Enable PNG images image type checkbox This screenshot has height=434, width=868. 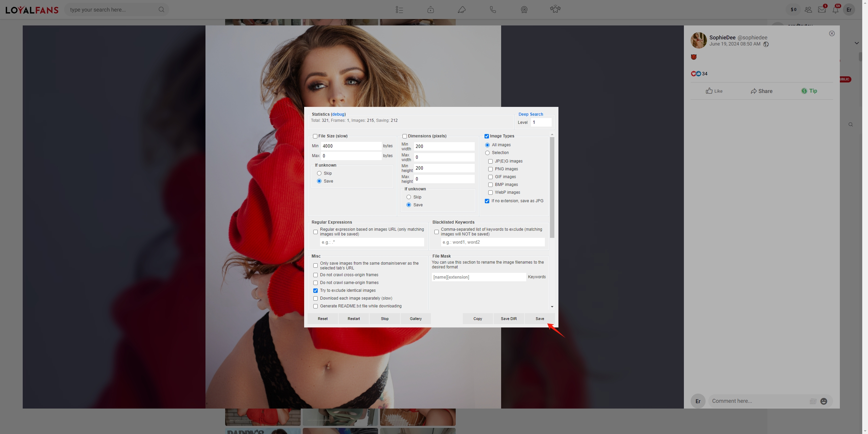tap(490, 169)
